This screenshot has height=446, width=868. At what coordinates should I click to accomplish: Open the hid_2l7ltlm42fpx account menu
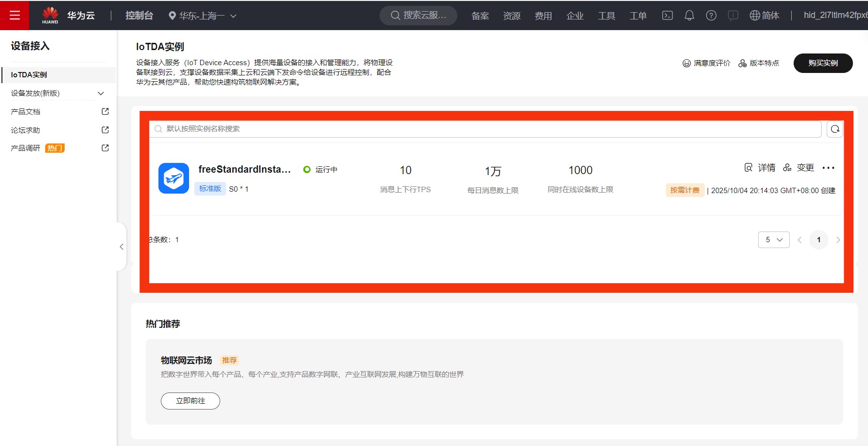tap(835, 15)
